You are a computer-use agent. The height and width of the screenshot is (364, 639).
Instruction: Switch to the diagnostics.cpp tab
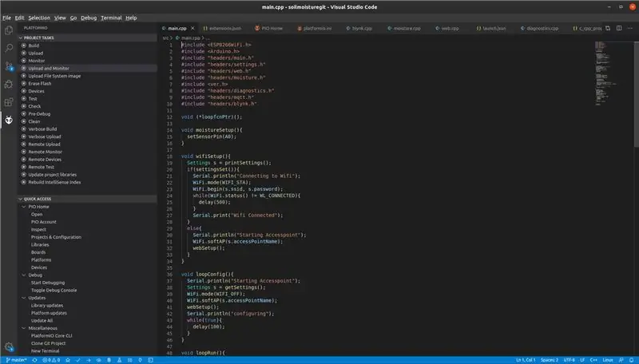coord(539,28)
